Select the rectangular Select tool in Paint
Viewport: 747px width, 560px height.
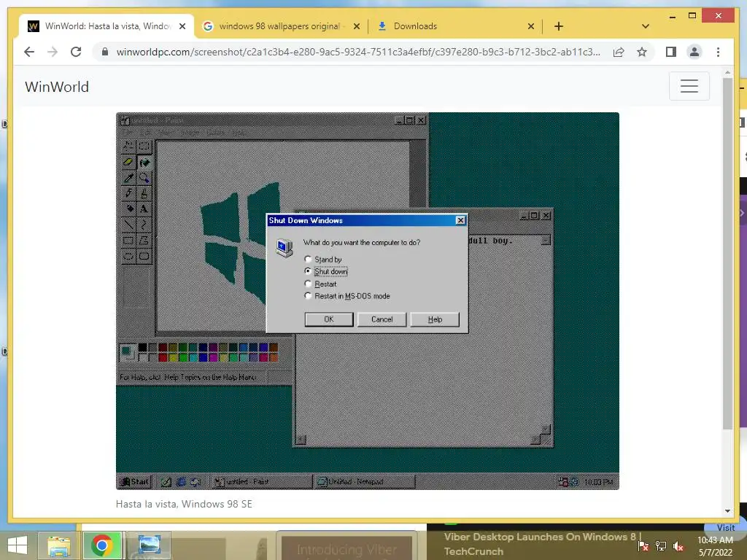(x=144, y=146)
